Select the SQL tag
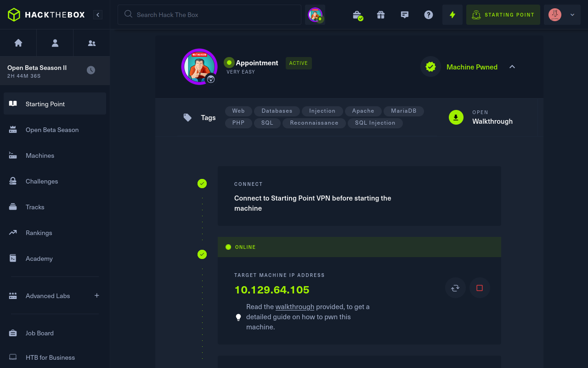588x368 pixels. [267, 123]
